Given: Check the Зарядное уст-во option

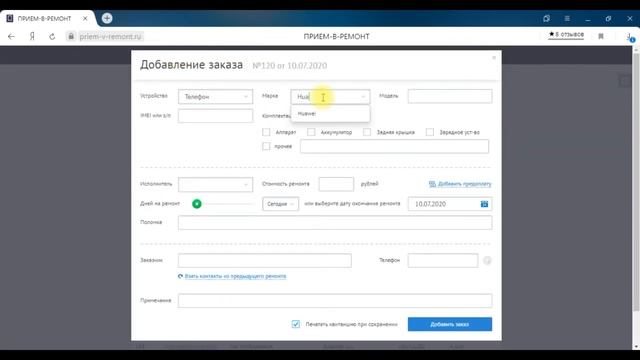Looking at the screenshot, I should [430, 132].
